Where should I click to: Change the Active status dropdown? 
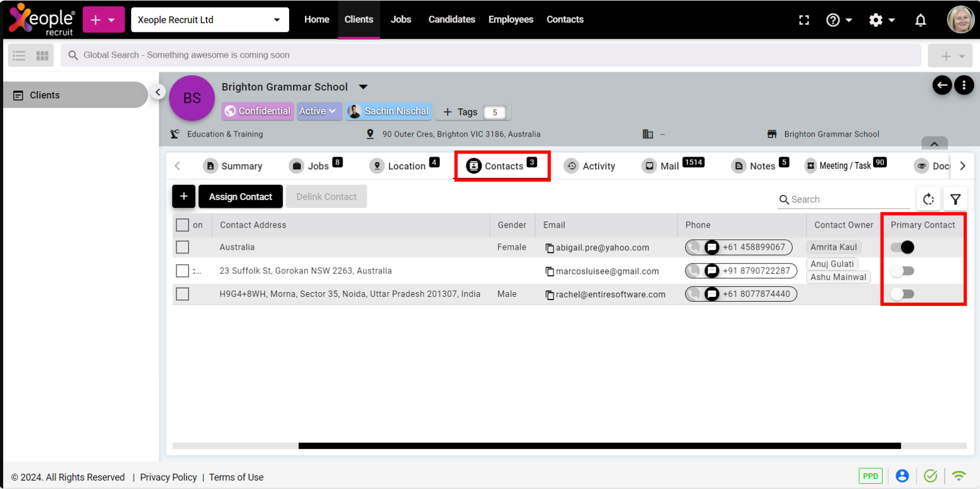319,111
